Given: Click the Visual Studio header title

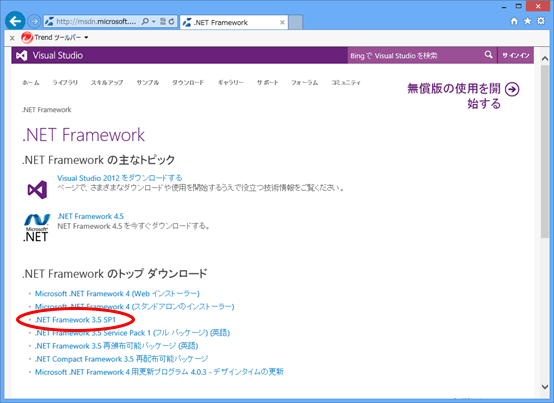Looking at the screenshot, I should (58, 55).
